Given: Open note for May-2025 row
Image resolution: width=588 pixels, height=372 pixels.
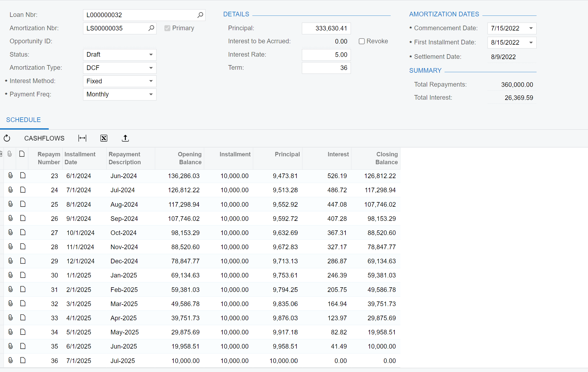Looking at the screenshot, I should click(23, 332).
